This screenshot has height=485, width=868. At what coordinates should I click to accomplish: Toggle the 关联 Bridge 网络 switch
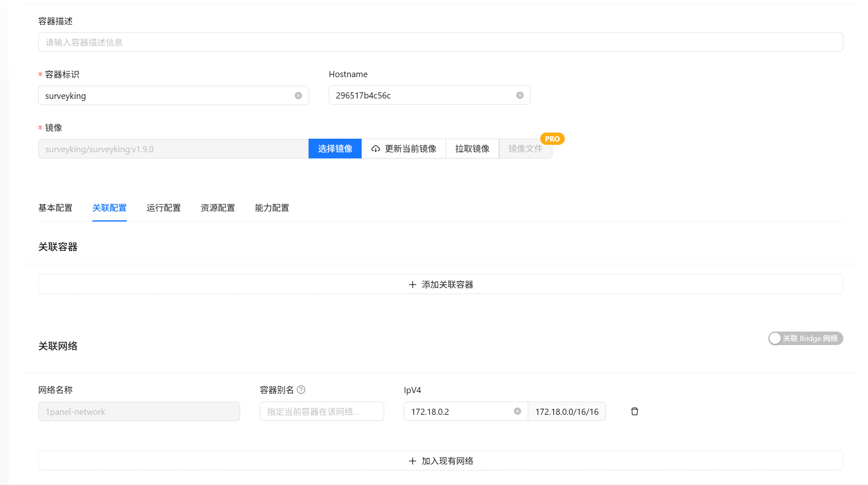click(x=805, y=339)
